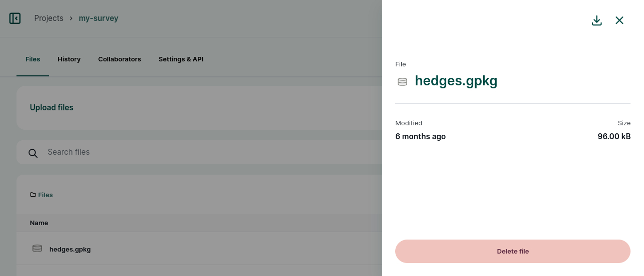Go to Settings & API tab

(x=181, y=59)
